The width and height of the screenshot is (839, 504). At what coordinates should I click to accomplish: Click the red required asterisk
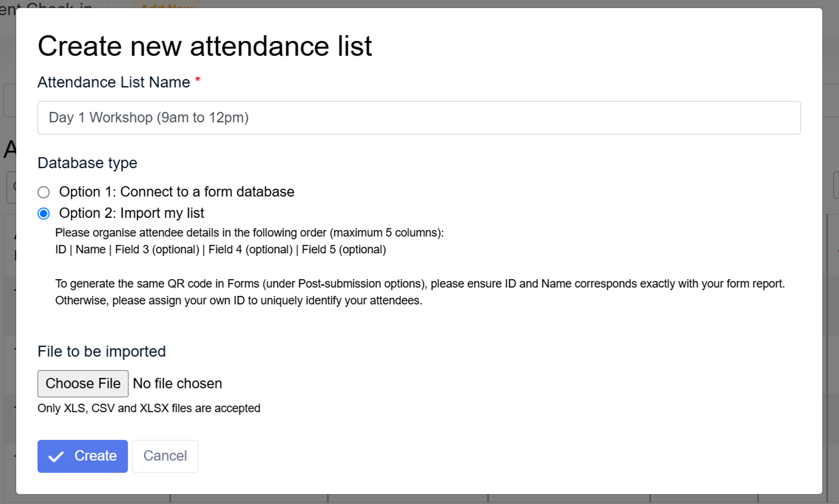click(x=198, y=81)
